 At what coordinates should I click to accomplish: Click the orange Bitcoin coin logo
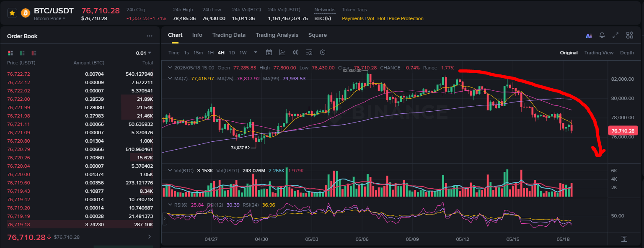coord(26,13)
